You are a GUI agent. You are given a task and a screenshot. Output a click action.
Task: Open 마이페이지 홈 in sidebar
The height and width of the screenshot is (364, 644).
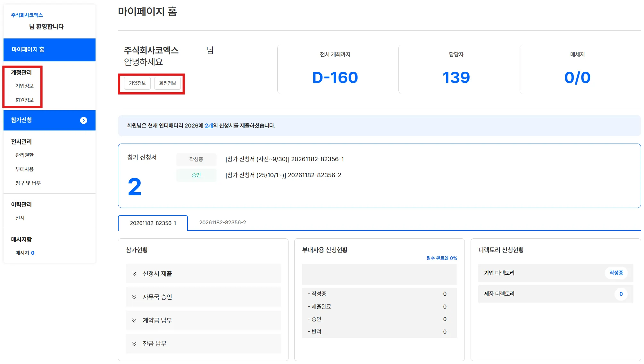click(x=49, y=50)
